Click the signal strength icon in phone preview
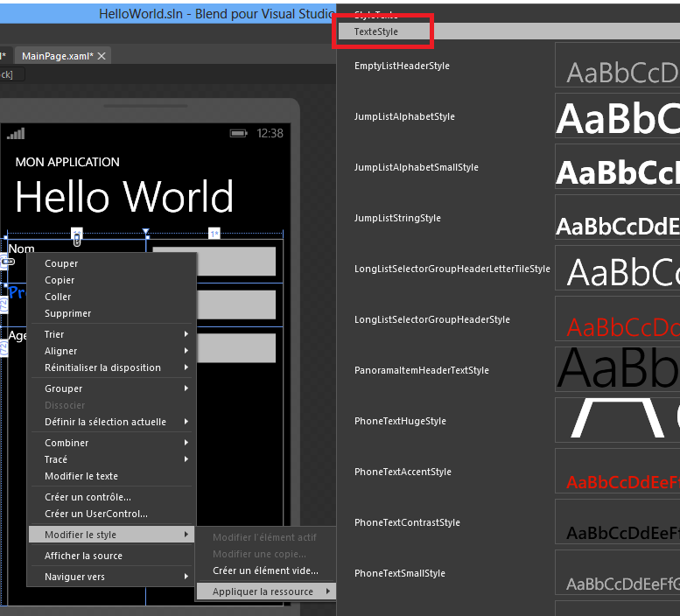680x616 pixels. pos(16,133)
